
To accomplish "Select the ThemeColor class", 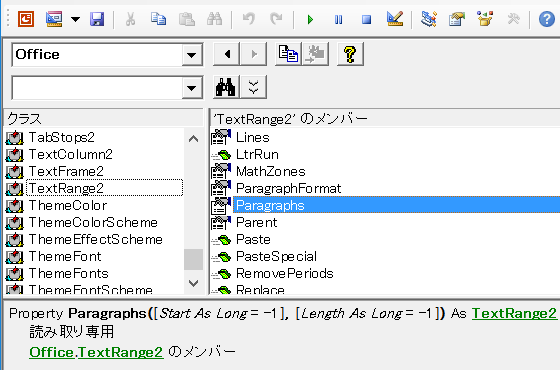I will tap(68, 205).
